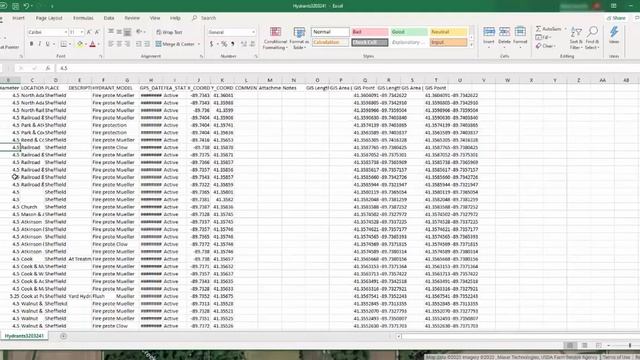
Task: Click the insert function fx icon
Action: pyautogui.click(x=48, y=68)
